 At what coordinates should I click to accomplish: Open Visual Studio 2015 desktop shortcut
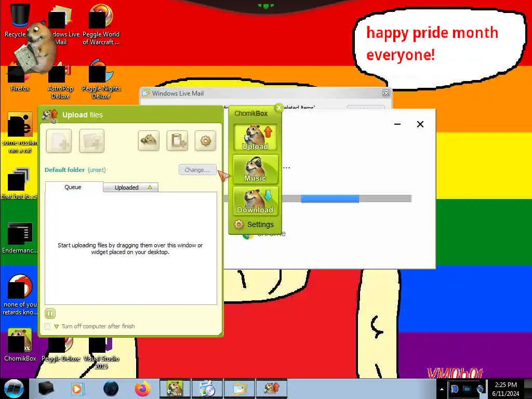(x=101, y=353)
